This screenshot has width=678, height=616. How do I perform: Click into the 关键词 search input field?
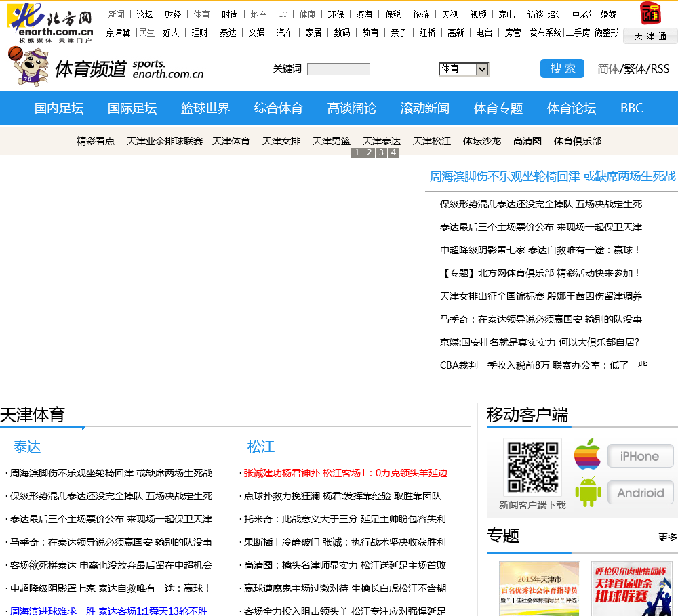click(338, 69)
